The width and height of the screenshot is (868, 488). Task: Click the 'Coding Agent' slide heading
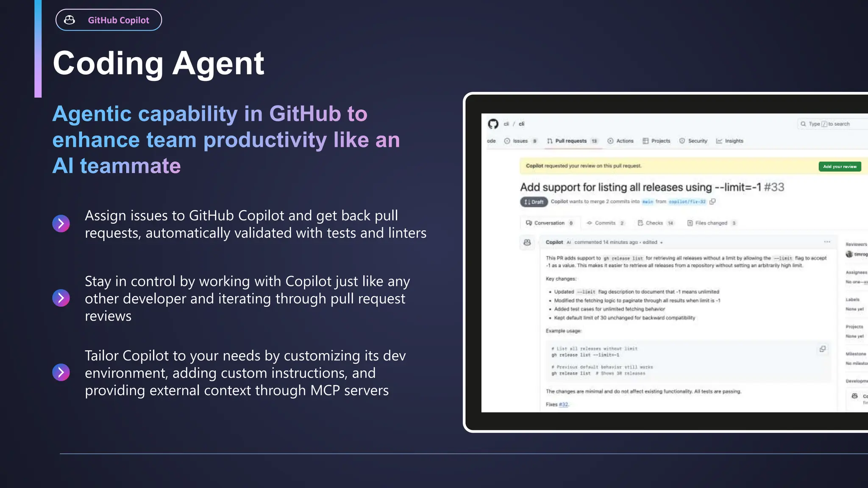(x=159, y=63)
